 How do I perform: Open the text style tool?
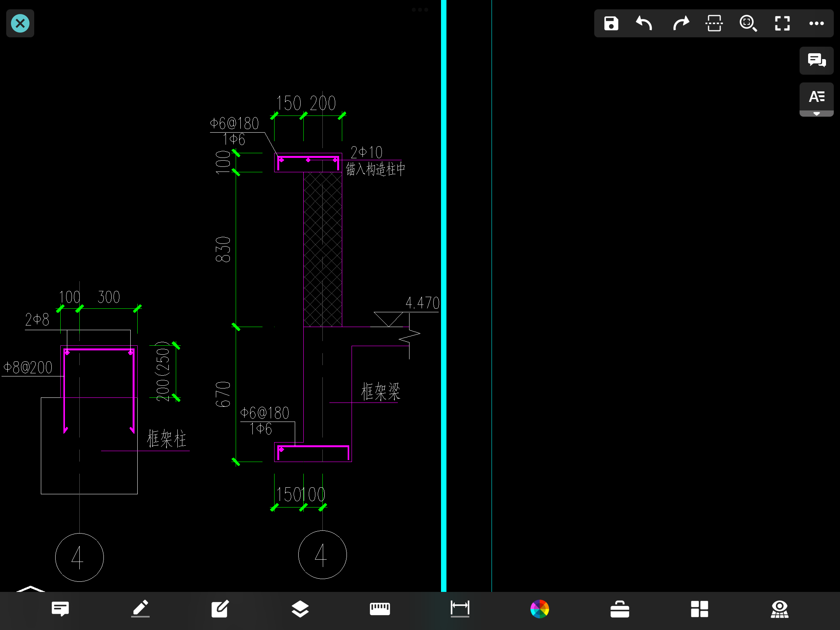click(x=817, y=96)
